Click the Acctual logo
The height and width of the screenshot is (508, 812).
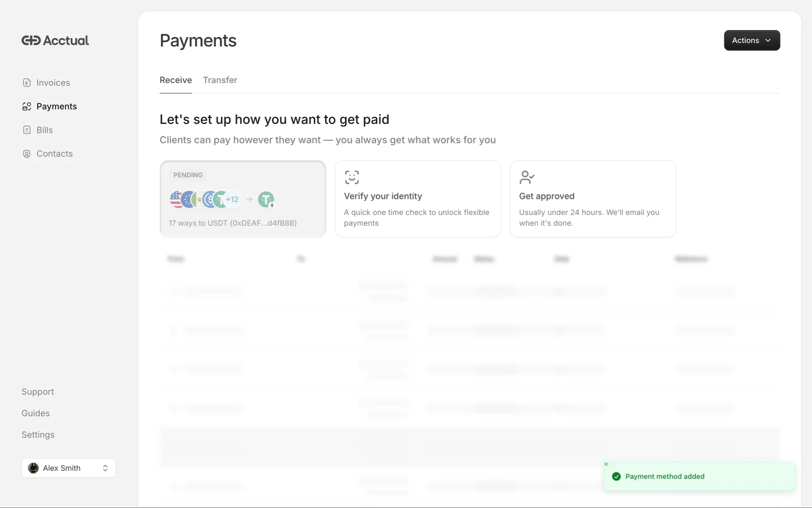click(55, 41)
